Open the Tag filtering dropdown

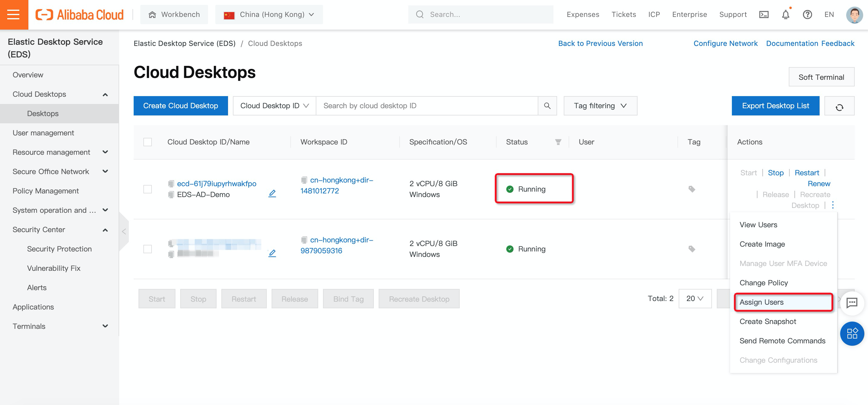click(x=600, y=106)
